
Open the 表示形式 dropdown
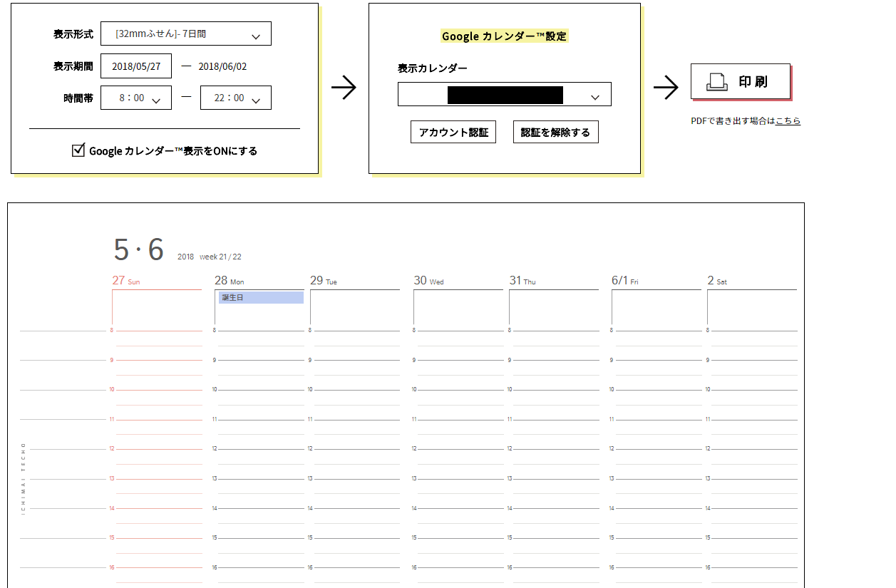tap(185, 33)
